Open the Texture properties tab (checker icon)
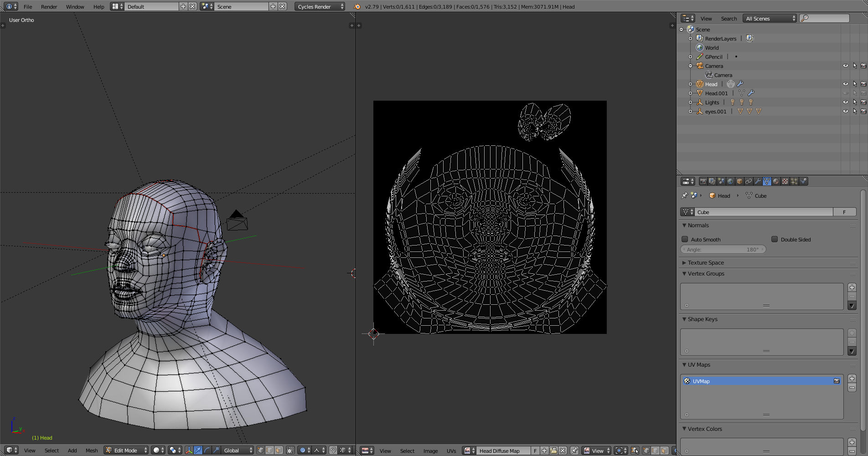 785,181
